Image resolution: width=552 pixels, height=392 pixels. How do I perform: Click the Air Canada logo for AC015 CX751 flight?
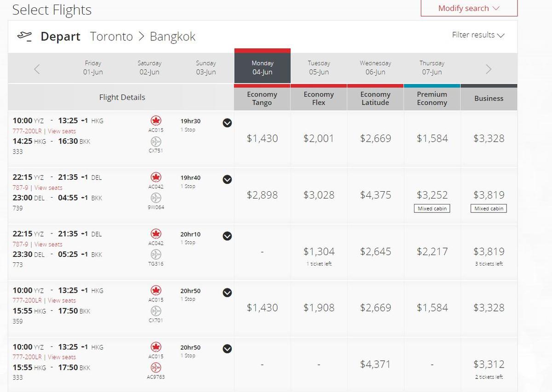pyautogui.click(x=156, y=121)
